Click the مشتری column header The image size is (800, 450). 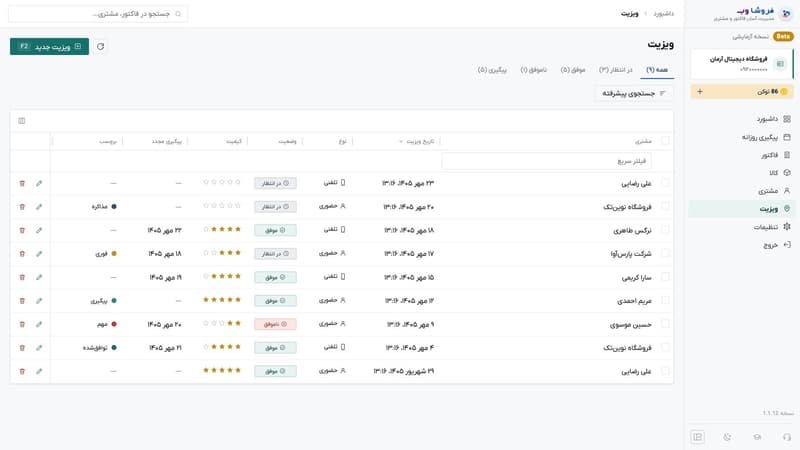(643, 141)
